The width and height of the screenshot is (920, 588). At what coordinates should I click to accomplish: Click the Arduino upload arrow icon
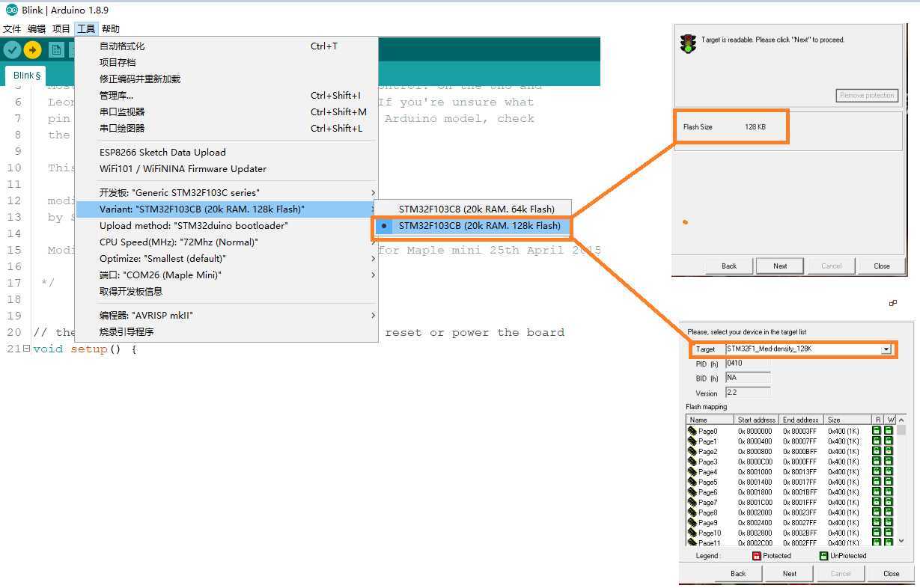pyautogui.click(x=32, y=49)
